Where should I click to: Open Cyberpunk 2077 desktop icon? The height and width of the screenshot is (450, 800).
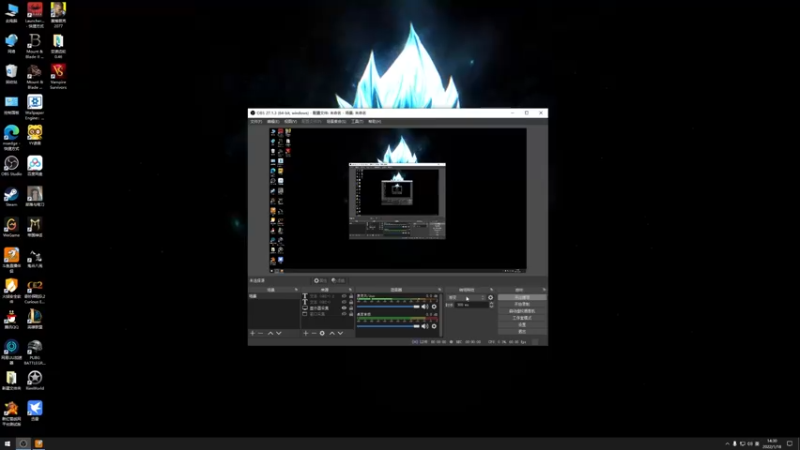[x=58, y=15]
